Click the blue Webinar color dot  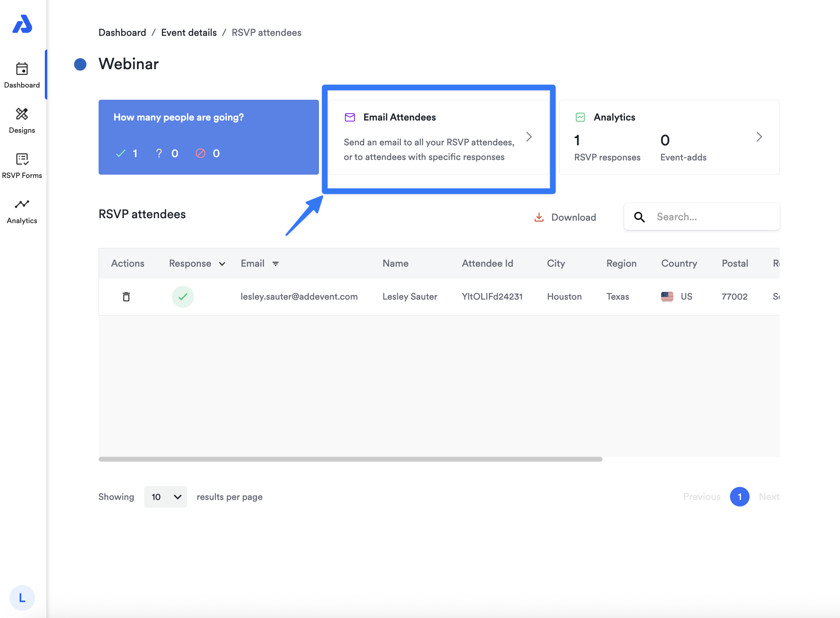point(80,64)
